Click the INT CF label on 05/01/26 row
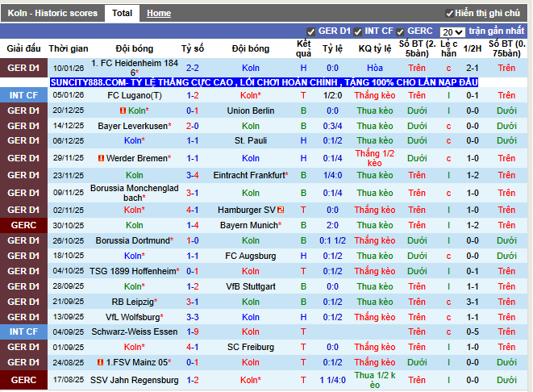Viewport: 533px width, 392px height. (24, 95)
